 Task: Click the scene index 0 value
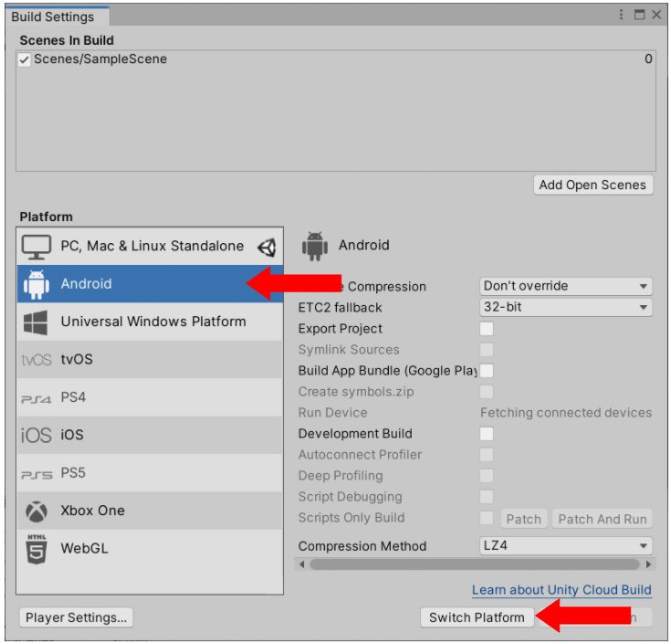649,59
